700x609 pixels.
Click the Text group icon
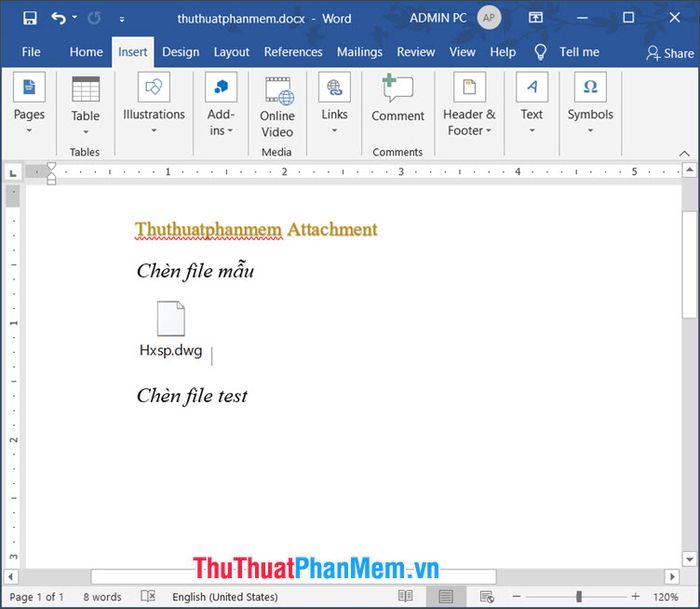(x=532, y=87)
